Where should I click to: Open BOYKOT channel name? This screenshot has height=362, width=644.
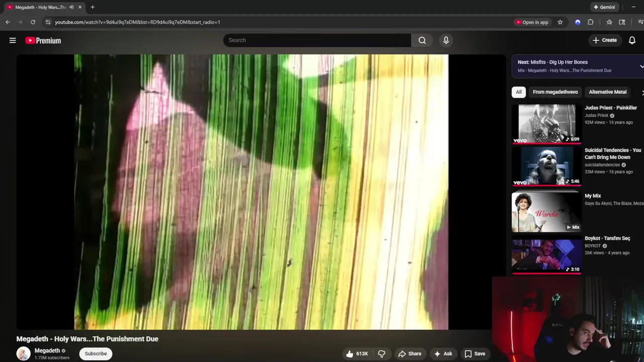coord(593,246)
